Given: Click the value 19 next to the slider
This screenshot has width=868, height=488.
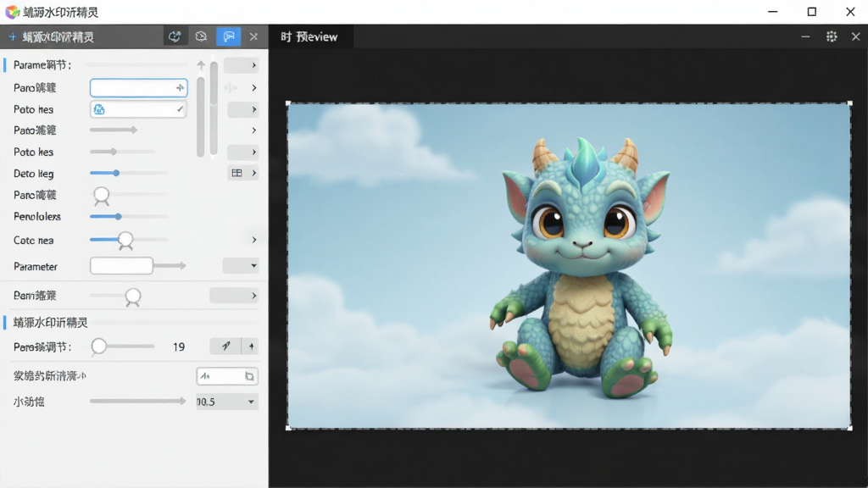Looking at the screenshot, I should point(178,347).
